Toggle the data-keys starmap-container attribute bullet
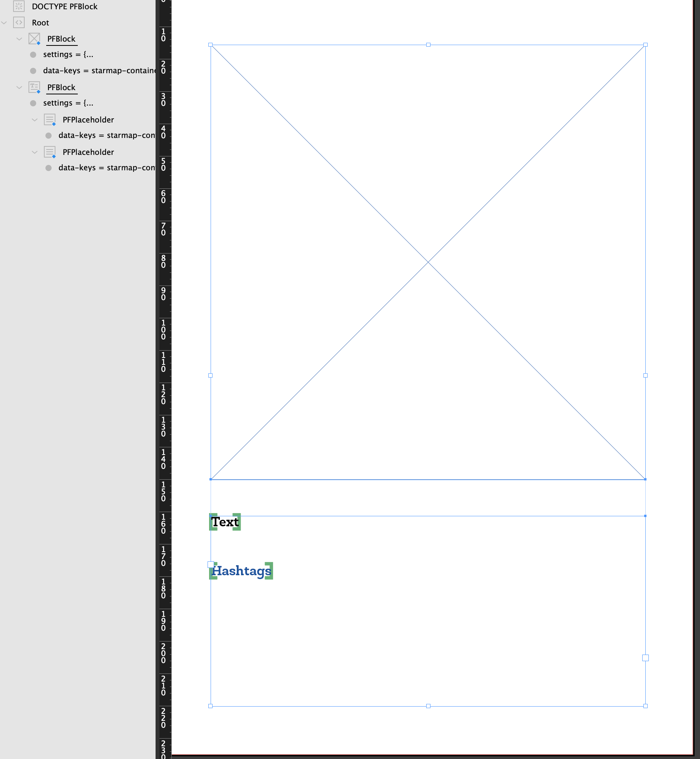 pos(33,71)
